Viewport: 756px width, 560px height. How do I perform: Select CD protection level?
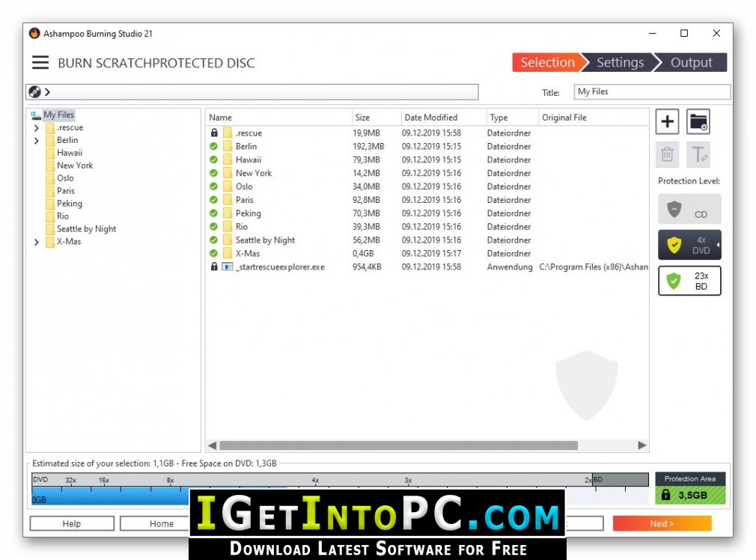click(689, 210)
